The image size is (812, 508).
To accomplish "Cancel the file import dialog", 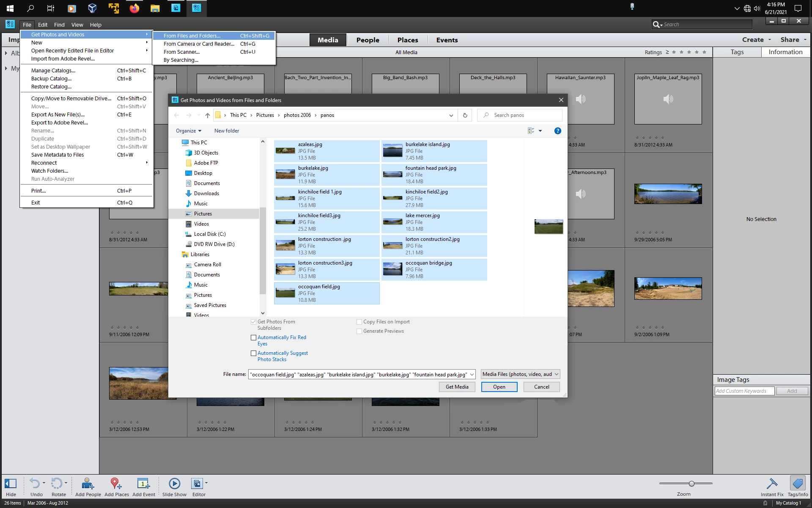I will pos(541,387).
